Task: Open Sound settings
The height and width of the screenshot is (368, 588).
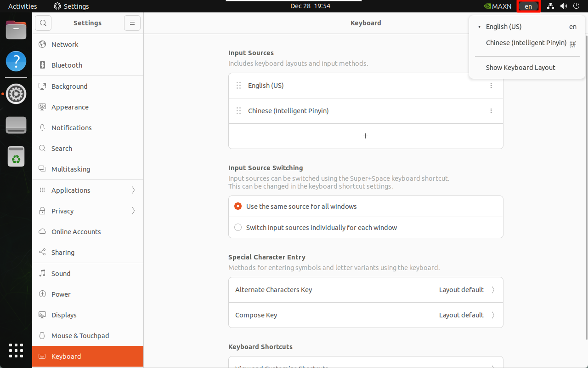Action: [88, 274]
